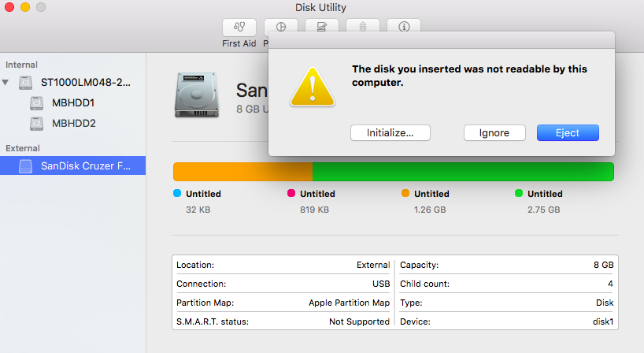Select the 'External' location value

point(373,265)
